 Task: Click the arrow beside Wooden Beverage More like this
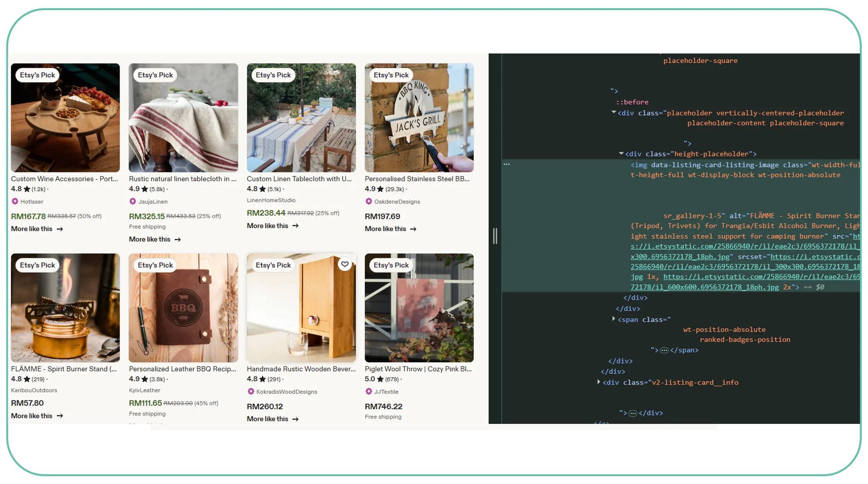point(296,419)
